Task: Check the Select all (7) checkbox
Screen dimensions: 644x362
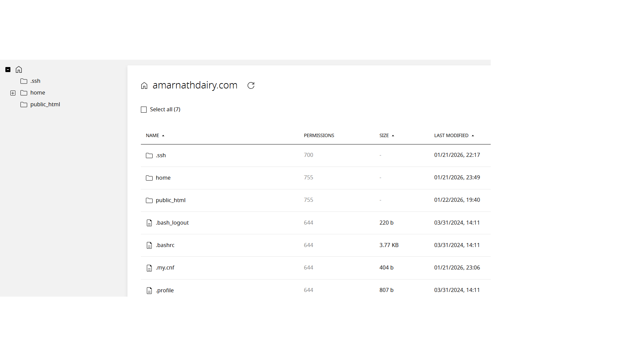Action: click(x=144, y=110)
